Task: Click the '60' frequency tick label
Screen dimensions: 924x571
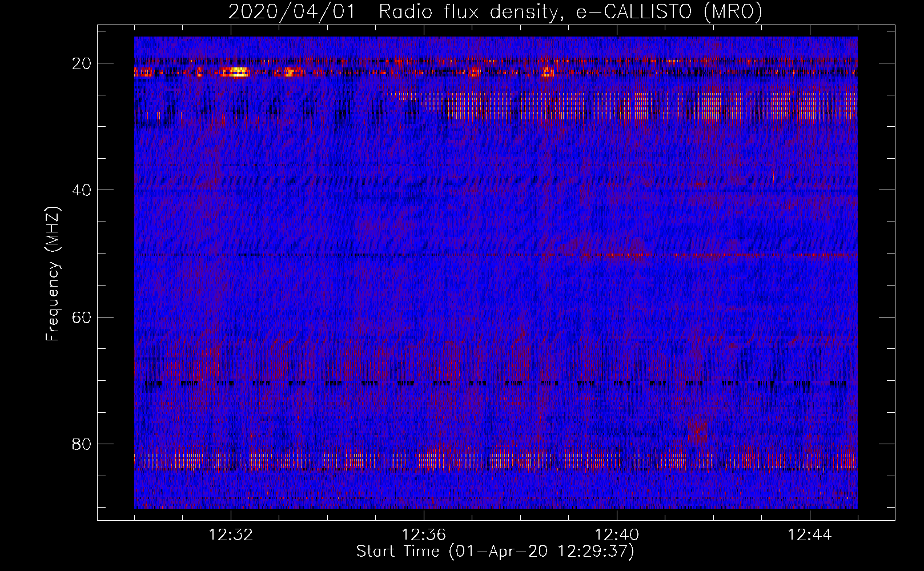Action: click(x=82, y=317)
